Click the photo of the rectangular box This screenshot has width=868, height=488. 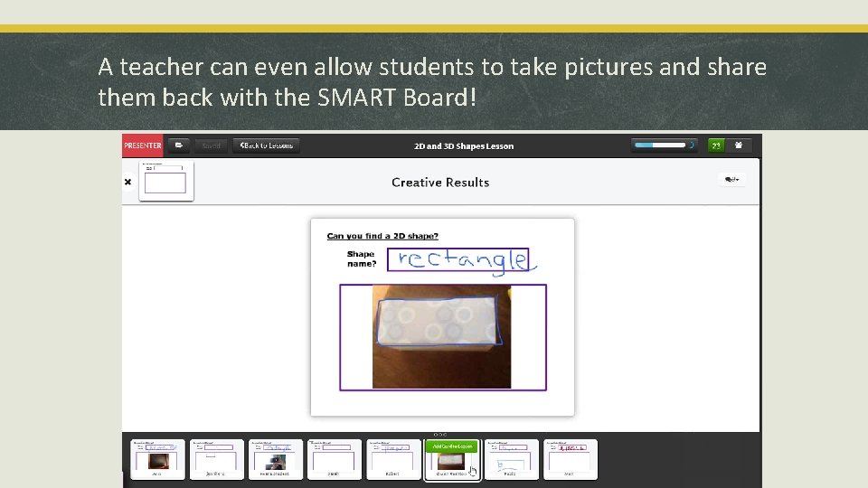441,337
